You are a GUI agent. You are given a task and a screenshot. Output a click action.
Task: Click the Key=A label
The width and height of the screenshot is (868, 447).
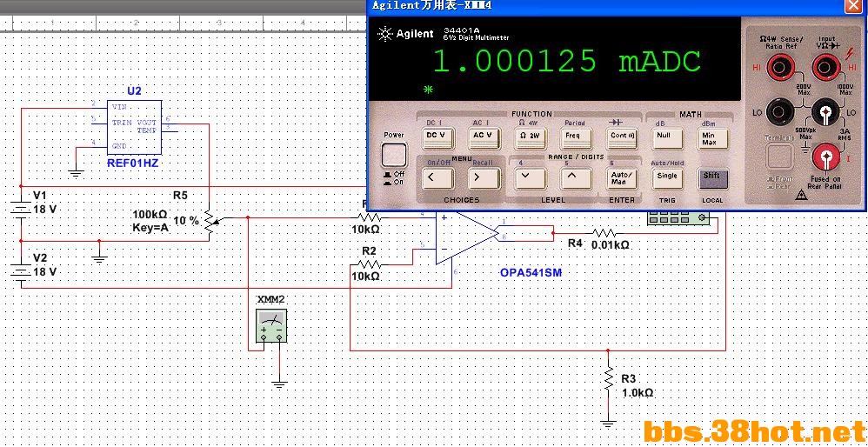(x=150, y=227)
